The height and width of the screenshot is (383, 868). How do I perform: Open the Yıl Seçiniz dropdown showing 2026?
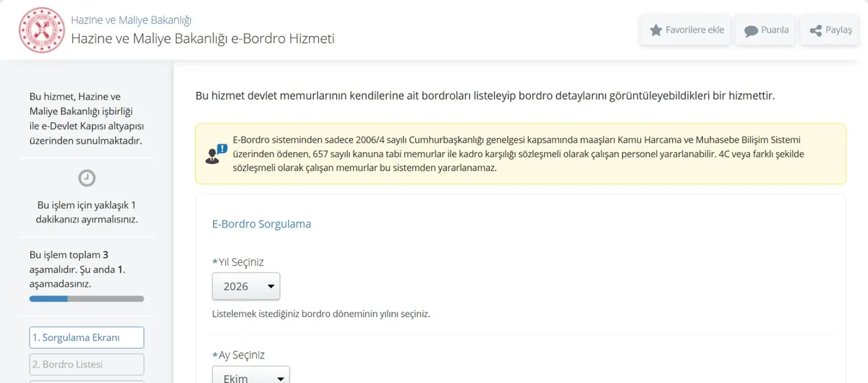pos(246,286)
